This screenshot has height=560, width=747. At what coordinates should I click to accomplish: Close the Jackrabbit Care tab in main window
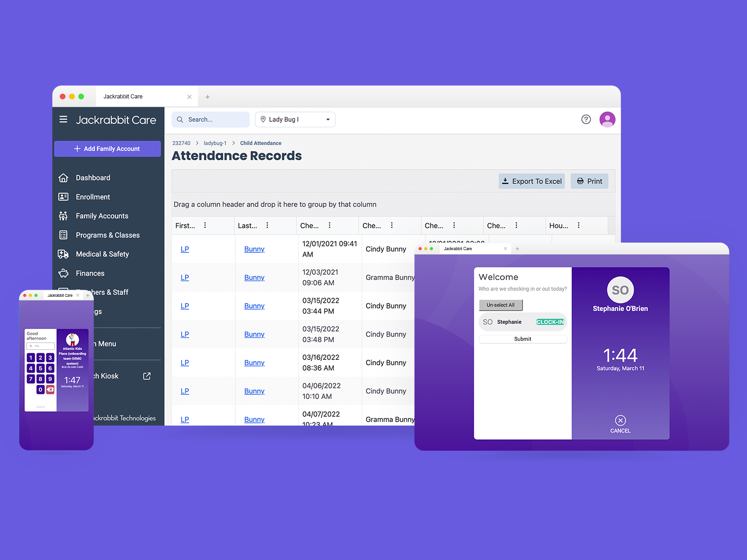pos(189,97)
